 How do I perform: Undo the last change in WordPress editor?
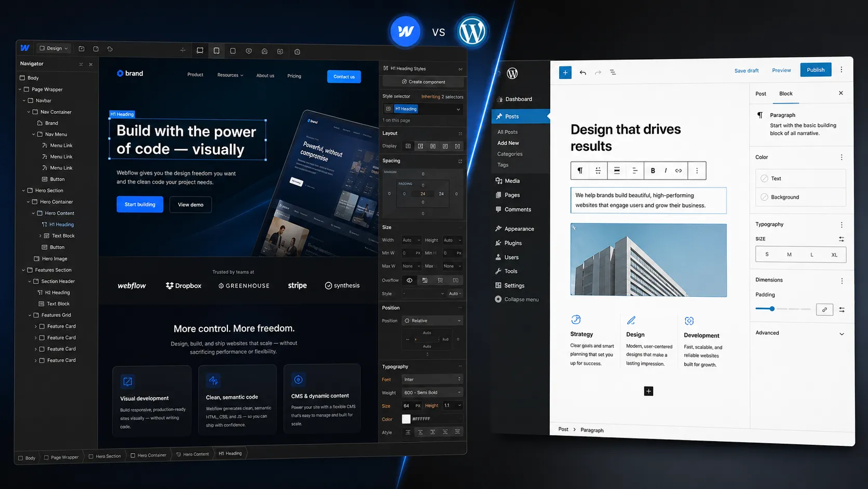(x=583, y=72)
